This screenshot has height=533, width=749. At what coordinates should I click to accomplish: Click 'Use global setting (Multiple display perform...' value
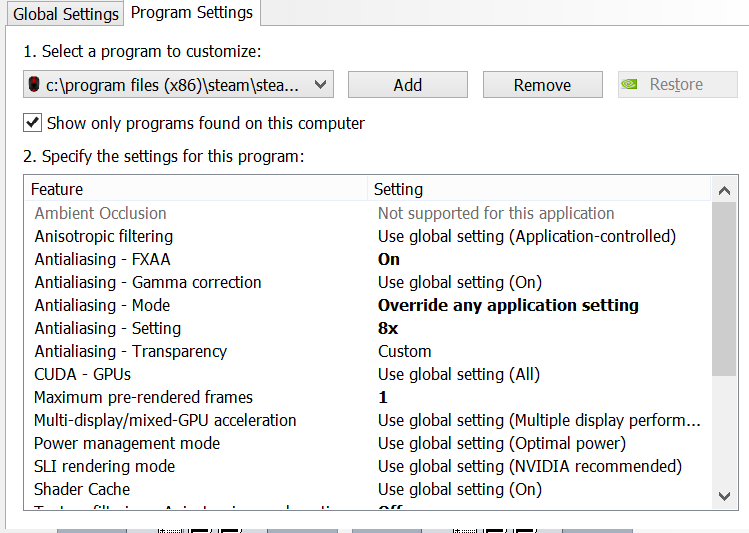tap(539, 420)
